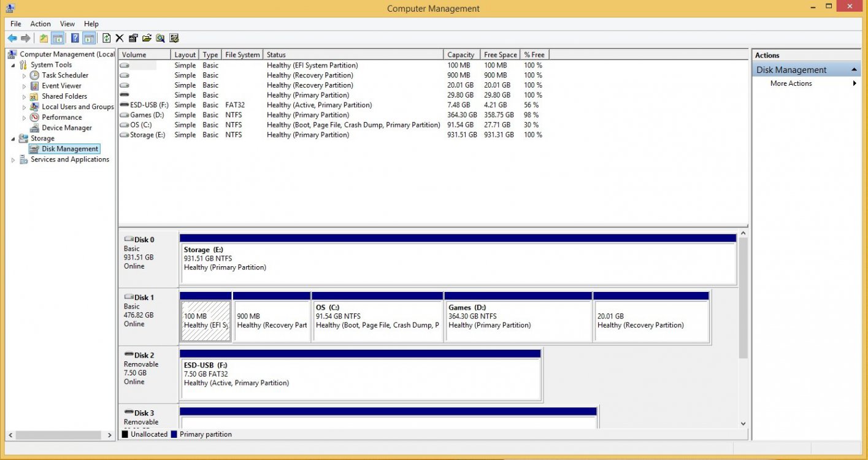Select Storage (E:) partition block on Disk 0
The height and width of the screenshot is (460, 868).
[458, 263]
